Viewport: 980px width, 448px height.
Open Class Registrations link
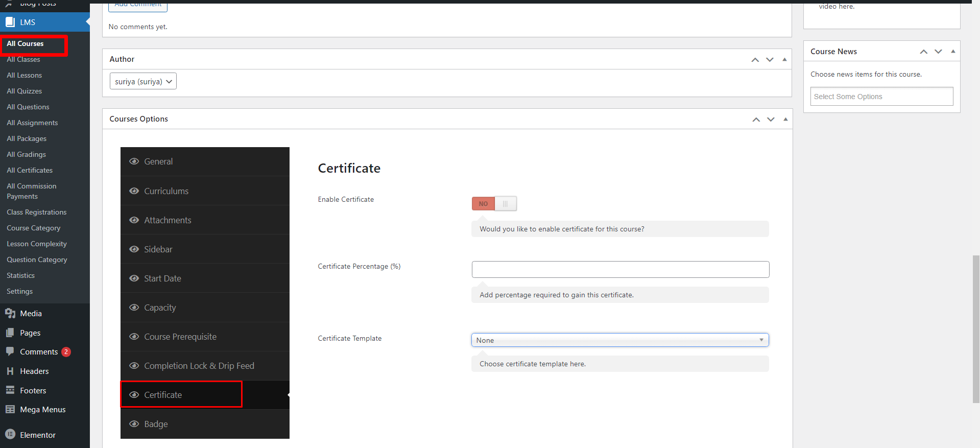tap(37, 213)
